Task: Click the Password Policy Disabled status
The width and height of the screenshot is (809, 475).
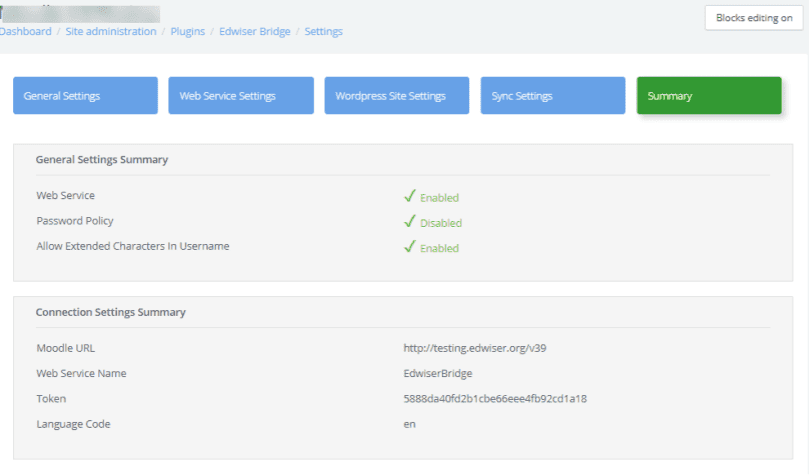Action: coord(441,223)
